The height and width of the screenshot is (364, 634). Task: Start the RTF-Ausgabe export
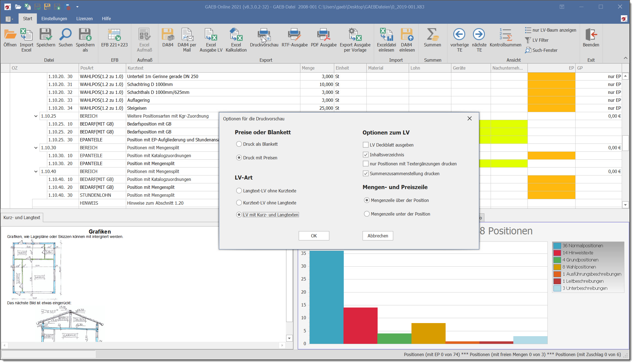[x=295, y=38]
